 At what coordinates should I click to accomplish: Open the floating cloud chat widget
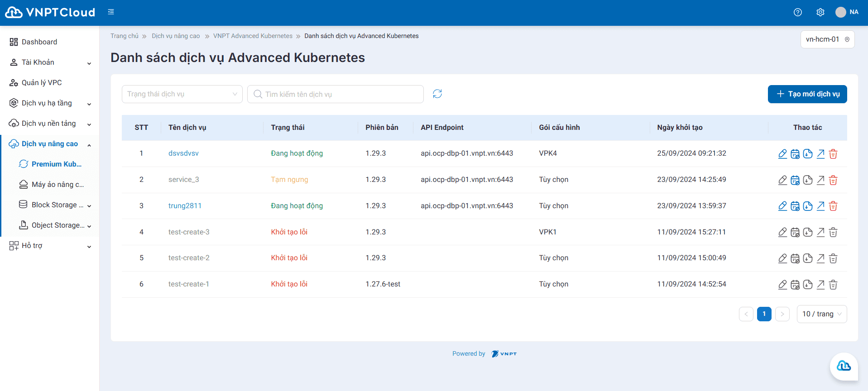coord(844,366)
